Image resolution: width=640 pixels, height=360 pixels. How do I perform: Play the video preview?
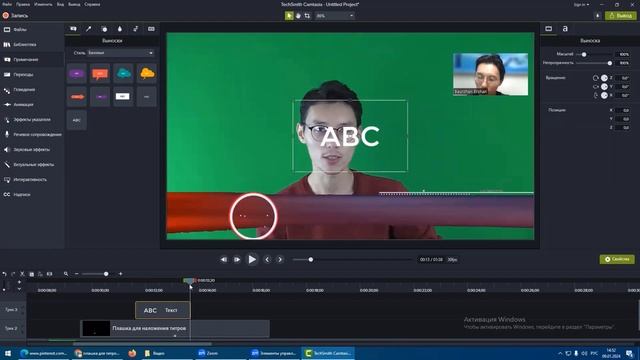click(252, 260)
